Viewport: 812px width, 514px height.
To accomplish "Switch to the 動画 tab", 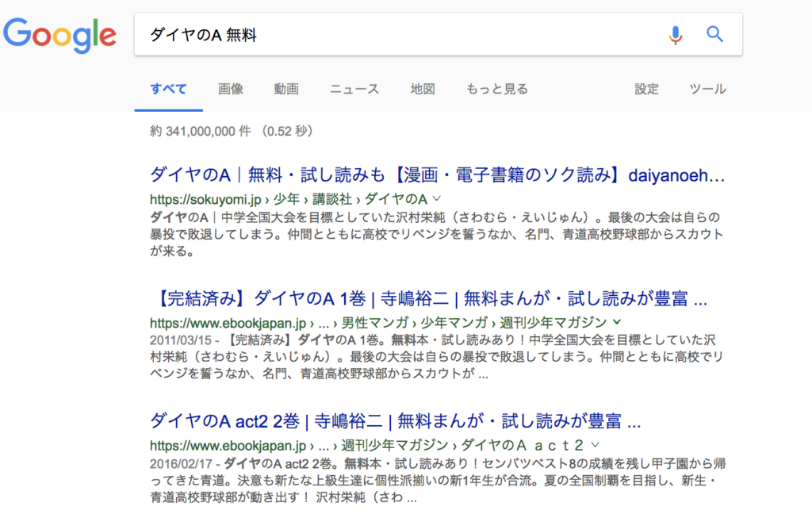I will (x=286, y=89).
